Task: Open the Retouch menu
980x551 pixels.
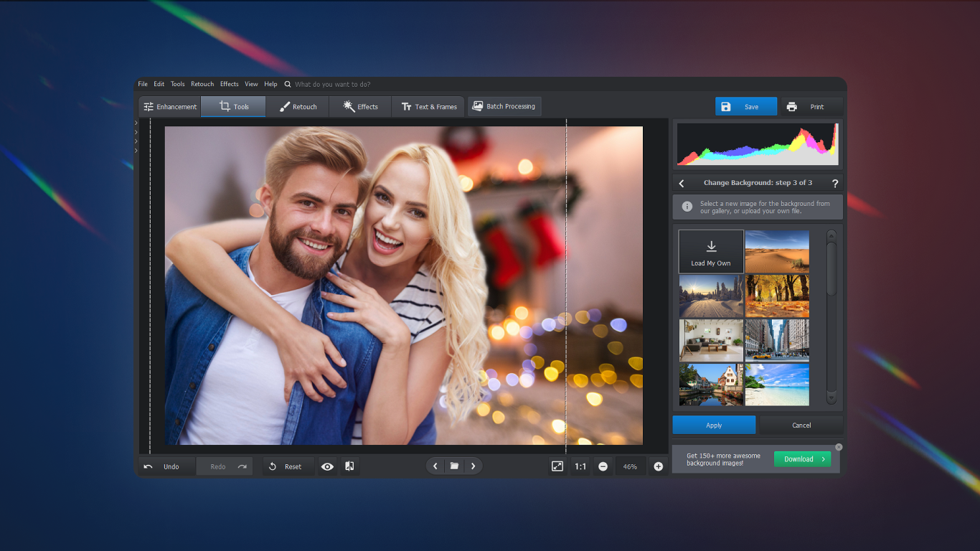Action: click(x=202, y=84)
